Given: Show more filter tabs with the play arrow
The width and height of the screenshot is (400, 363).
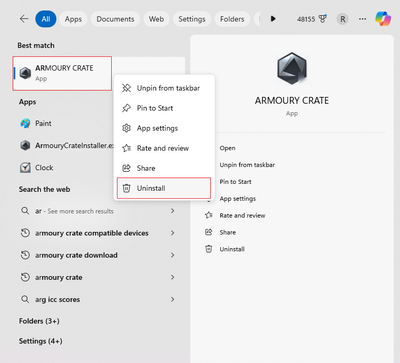Looking at the screenshot, I should click(273, 19).
